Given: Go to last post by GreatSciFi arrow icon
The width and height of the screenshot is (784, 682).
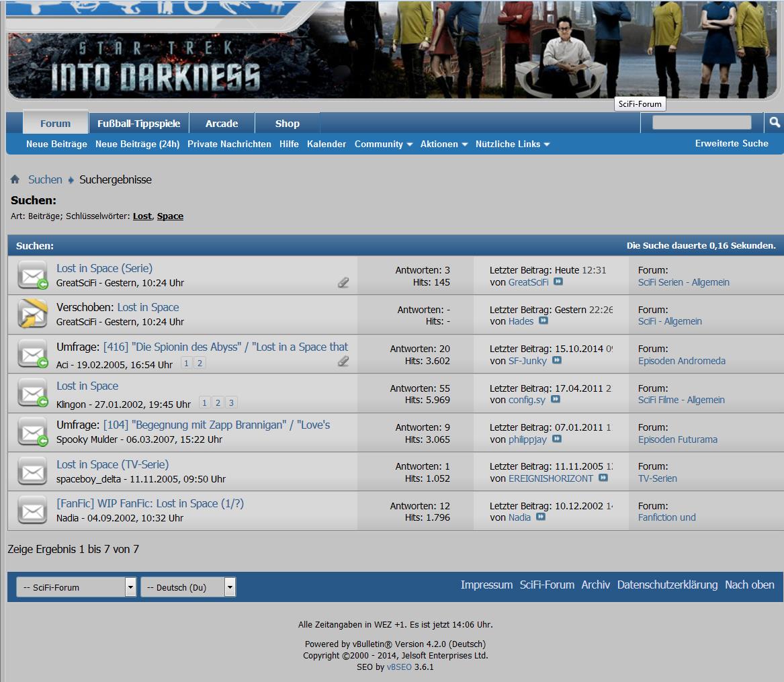Looking at the screenshot, I should point(558,282).
